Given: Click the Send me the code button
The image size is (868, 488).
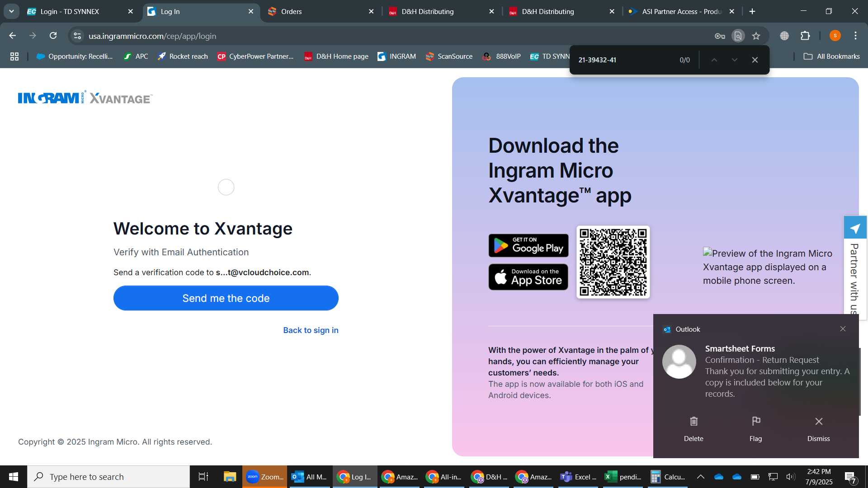Looking at the screenshot, I should tap(226, 298).
